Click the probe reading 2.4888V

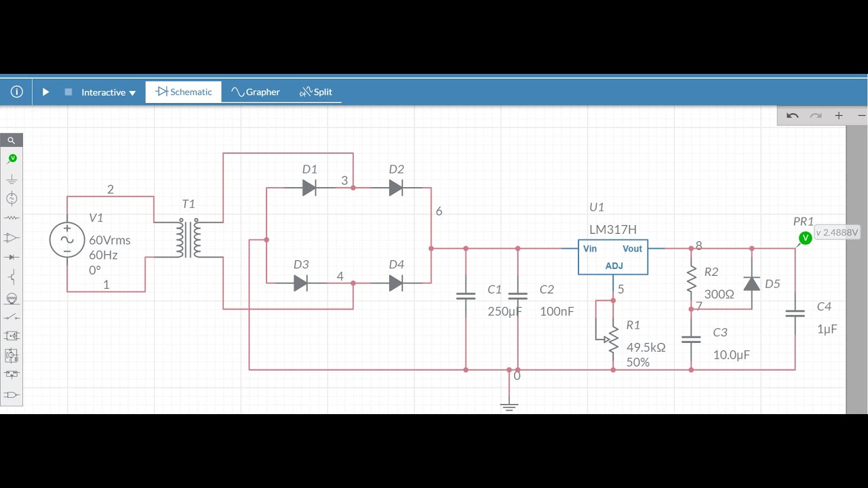tap(837, 232)
